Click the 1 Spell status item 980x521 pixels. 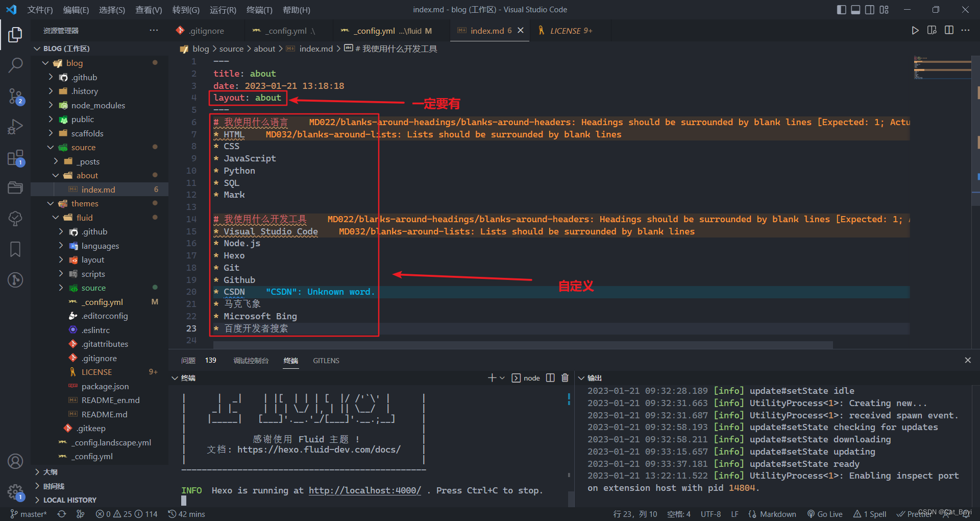pyautogui.click(x=870, y=514)
